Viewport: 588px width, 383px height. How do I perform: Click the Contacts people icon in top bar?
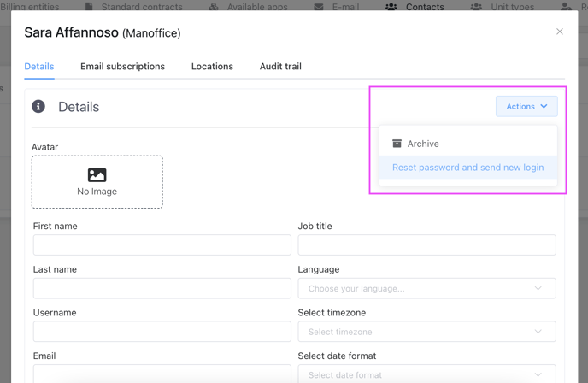click(391, 7)
